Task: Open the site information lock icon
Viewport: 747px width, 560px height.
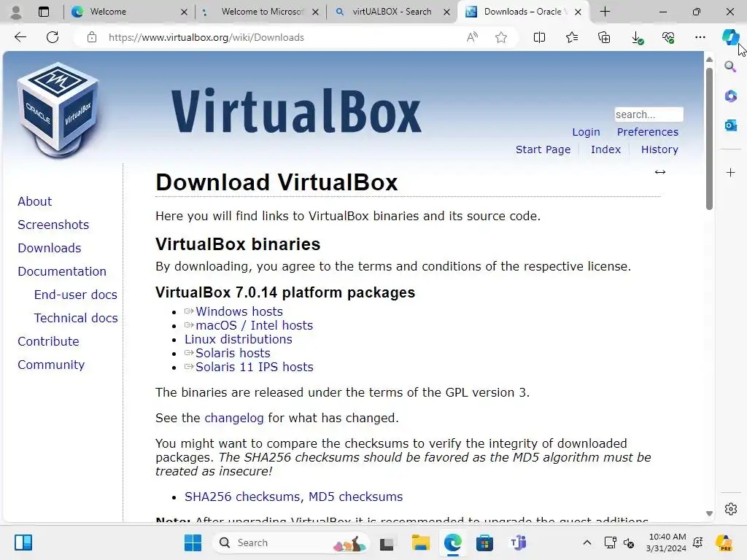Action: click(92, 37)
